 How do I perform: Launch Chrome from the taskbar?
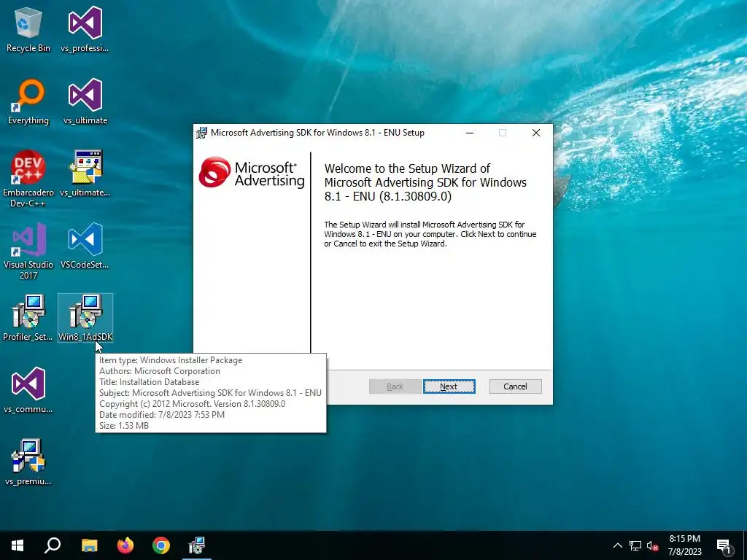(161, 545)
